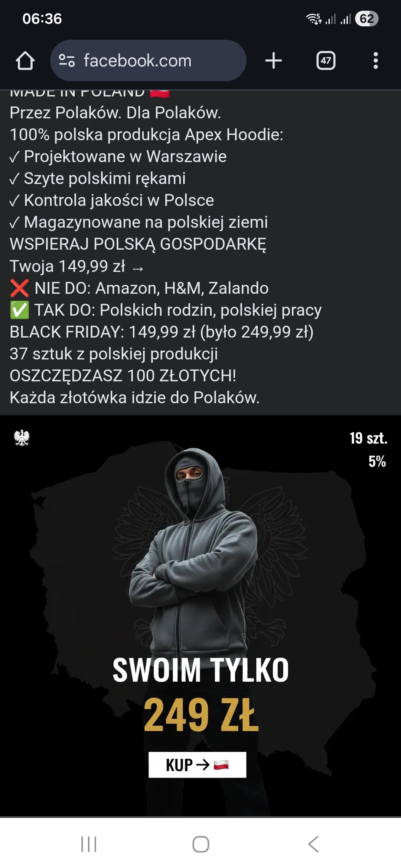Tap the Android back navigation arrow
The image size is (401, 868).
pyautogui.click(x=313, y=844)
